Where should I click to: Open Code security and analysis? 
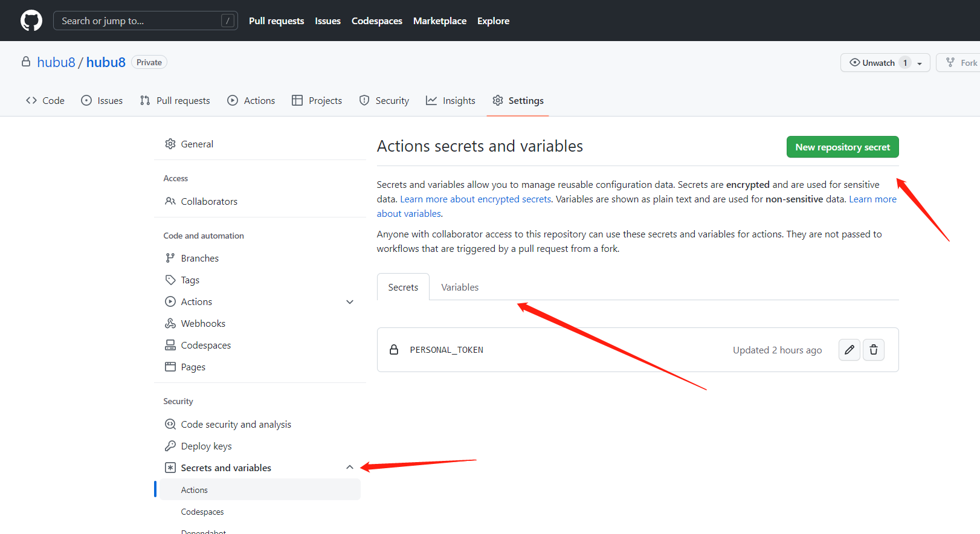pos(236,425)
